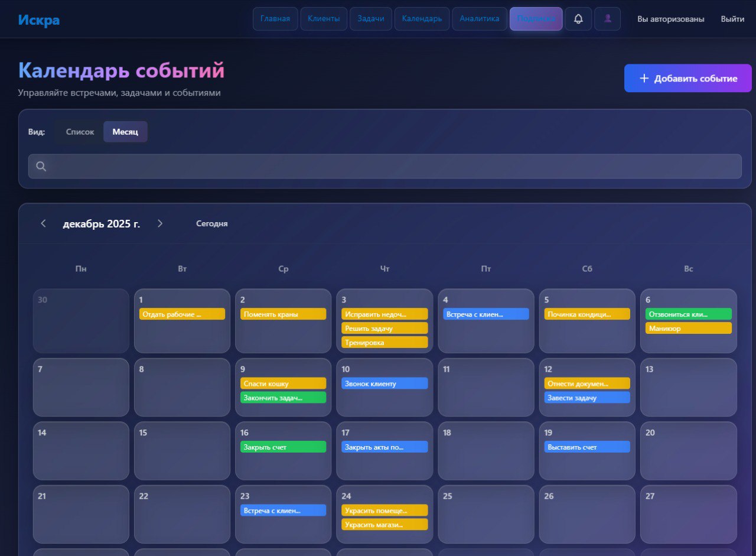Go to previous month with left chevron

43,223
